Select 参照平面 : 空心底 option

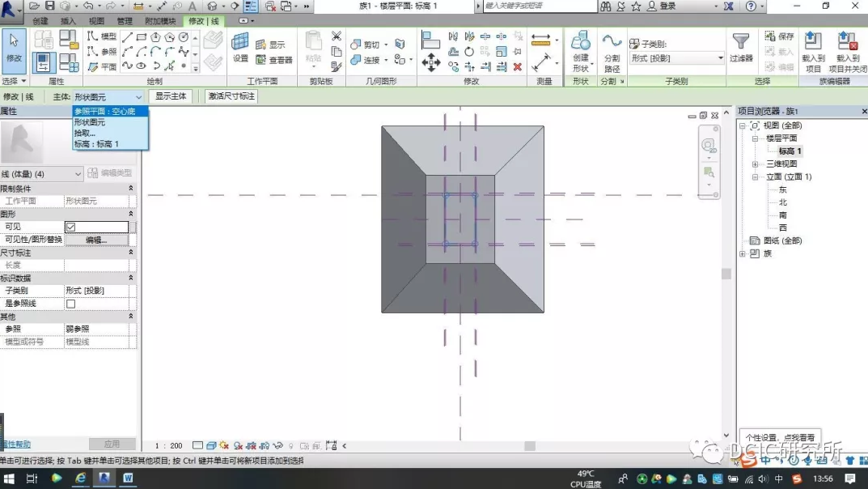click(x=110, y=111)
